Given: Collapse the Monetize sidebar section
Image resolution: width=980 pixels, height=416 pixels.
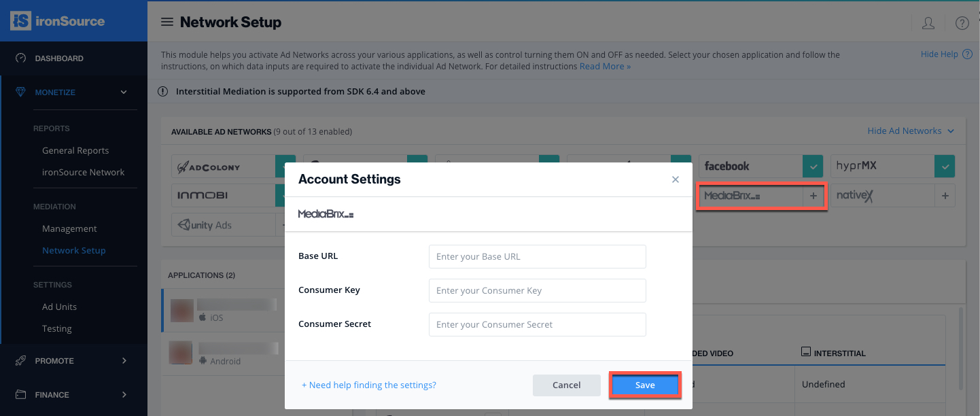Looking at the screenshot, I should (x=123, y=92).
